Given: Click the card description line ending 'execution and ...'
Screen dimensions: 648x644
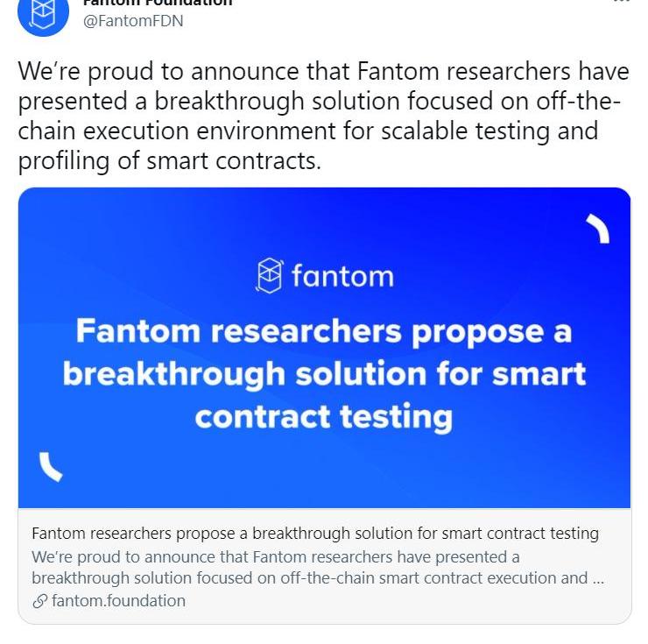Looking at the screenshot, I should 318,578.
